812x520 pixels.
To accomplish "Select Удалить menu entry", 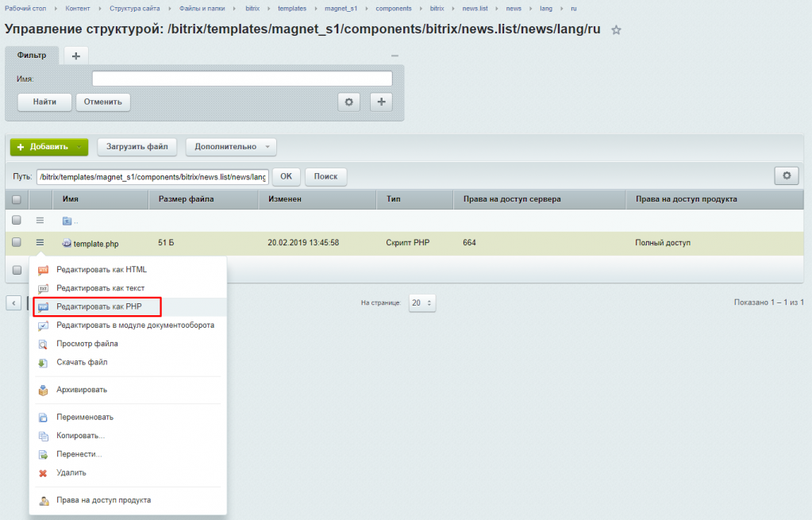I will [x=71, y=473].
